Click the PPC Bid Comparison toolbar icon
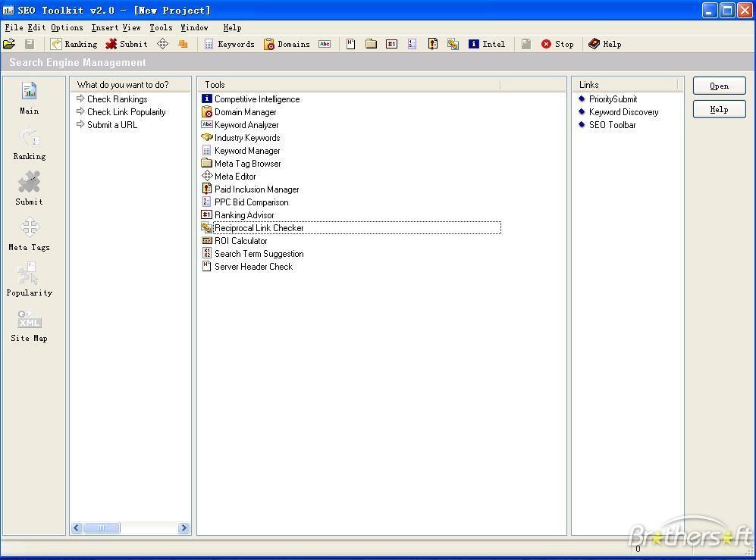Image resolution: width=756 pixels, height=560 pixels. 412,45
